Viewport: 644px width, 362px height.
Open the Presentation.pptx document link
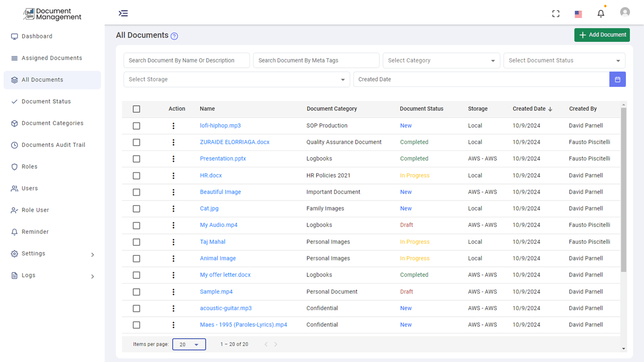[223, 158]
